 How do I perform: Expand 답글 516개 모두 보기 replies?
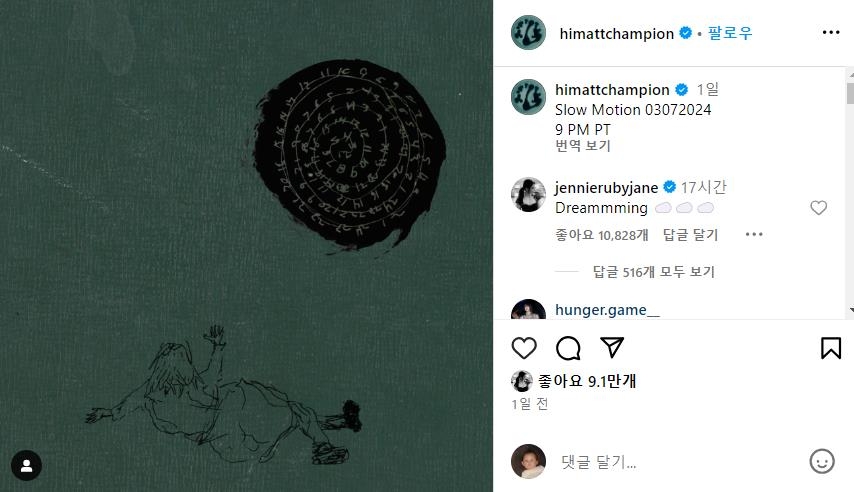[653, 271]
